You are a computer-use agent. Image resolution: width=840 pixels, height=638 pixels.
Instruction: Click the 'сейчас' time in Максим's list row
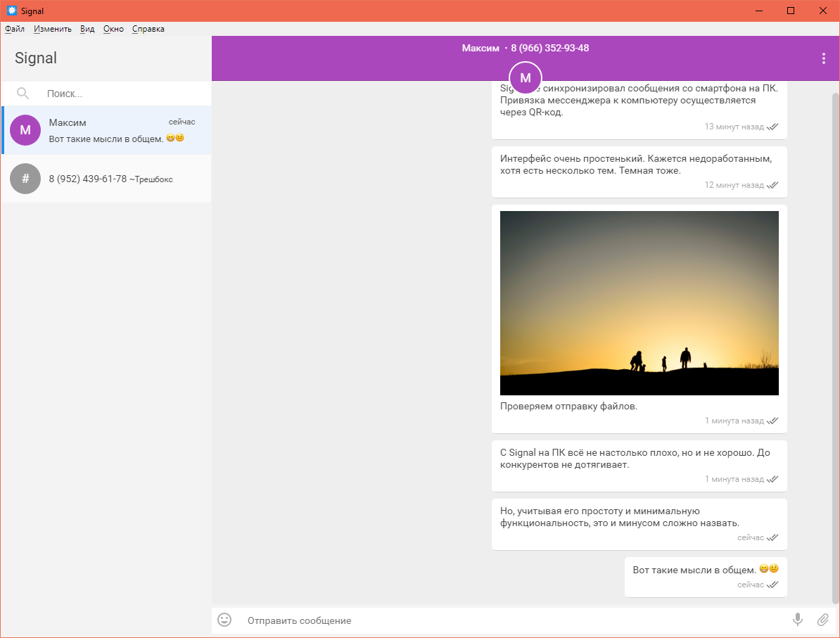[182, 122]
